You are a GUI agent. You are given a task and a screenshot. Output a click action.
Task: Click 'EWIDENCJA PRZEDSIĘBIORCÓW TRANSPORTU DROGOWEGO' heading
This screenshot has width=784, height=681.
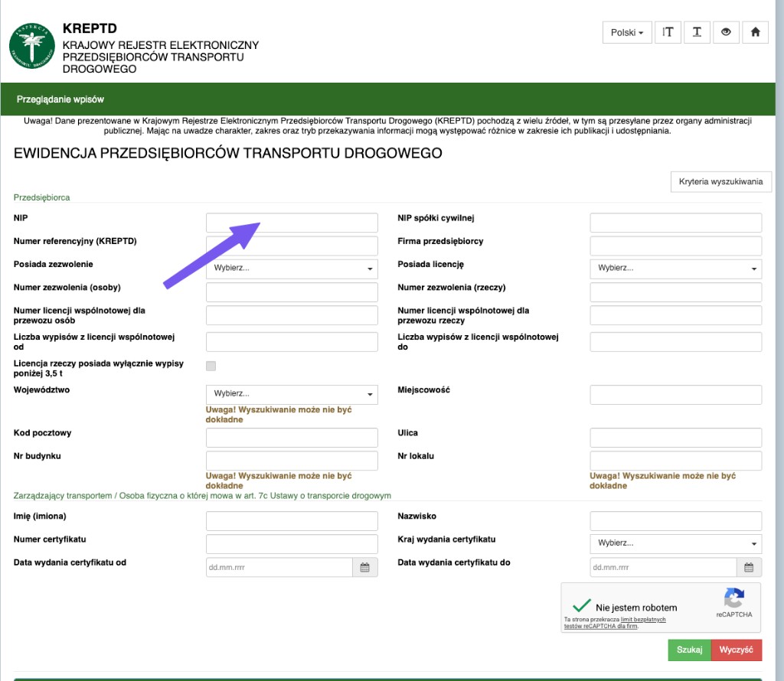227,153
